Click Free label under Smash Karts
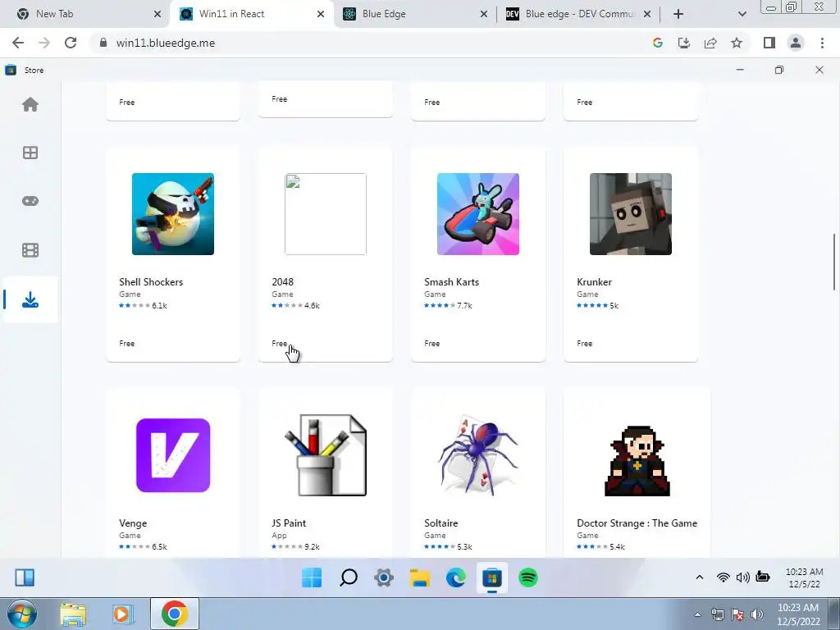840x630 pixels. tap(431, 344)
